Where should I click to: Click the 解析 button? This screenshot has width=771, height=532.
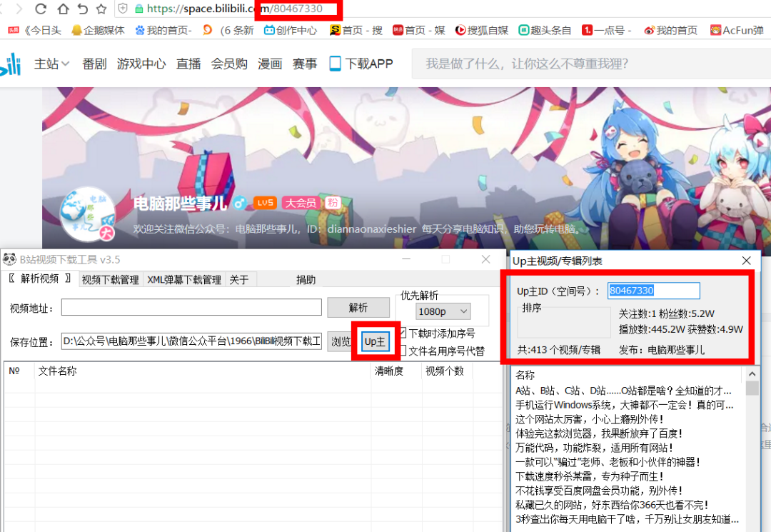(x=358, y=308)
